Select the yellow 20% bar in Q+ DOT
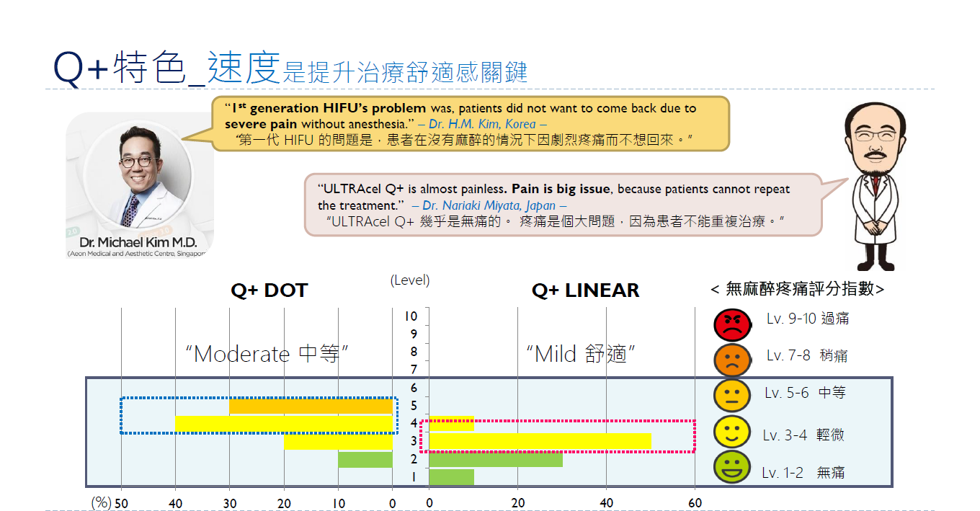This screenshot has height=511, width=980. coord(338,441)
